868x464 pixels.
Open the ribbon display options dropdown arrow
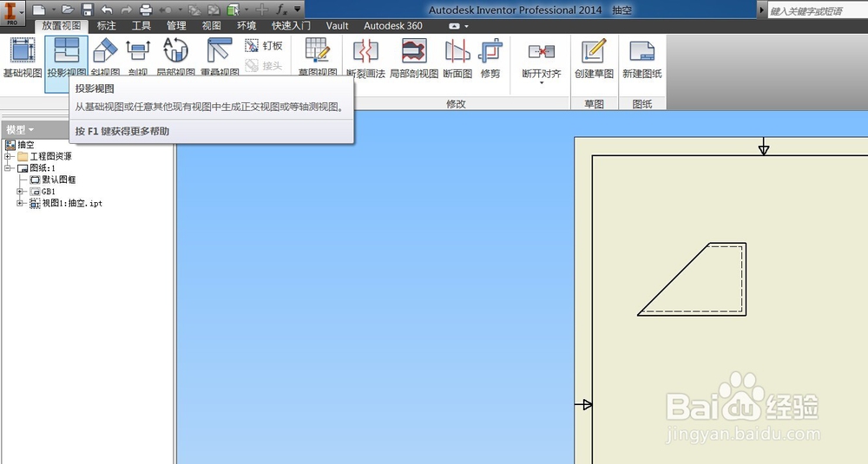pos(467,26)
